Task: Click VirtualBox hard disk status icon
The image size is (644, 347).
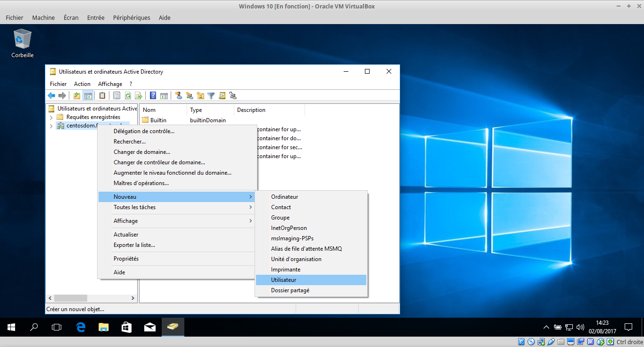Action: (521, 342)
